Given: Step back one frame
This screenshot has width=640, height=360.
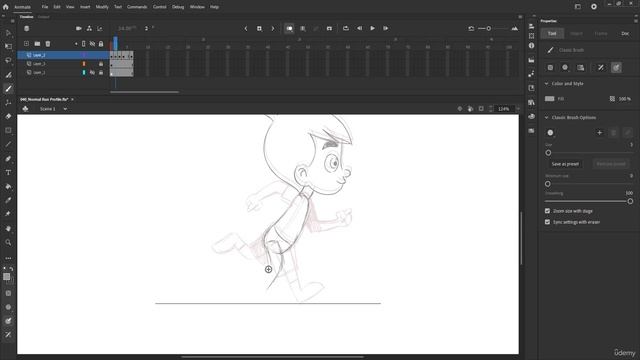Looking at the screenshot, I should tap(360, 29).
